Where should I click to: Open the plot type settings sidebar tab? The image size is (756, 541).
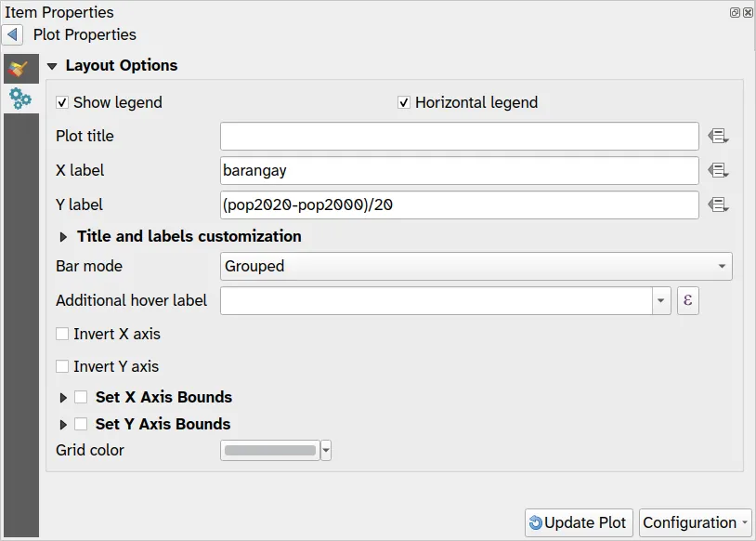pos(20,69)
